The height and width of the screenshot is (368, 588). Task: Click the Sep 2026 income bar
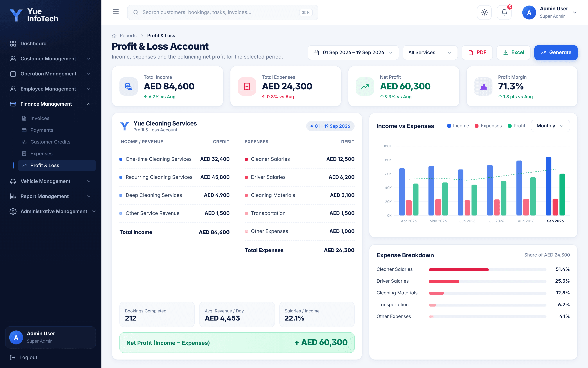(548, 186)
